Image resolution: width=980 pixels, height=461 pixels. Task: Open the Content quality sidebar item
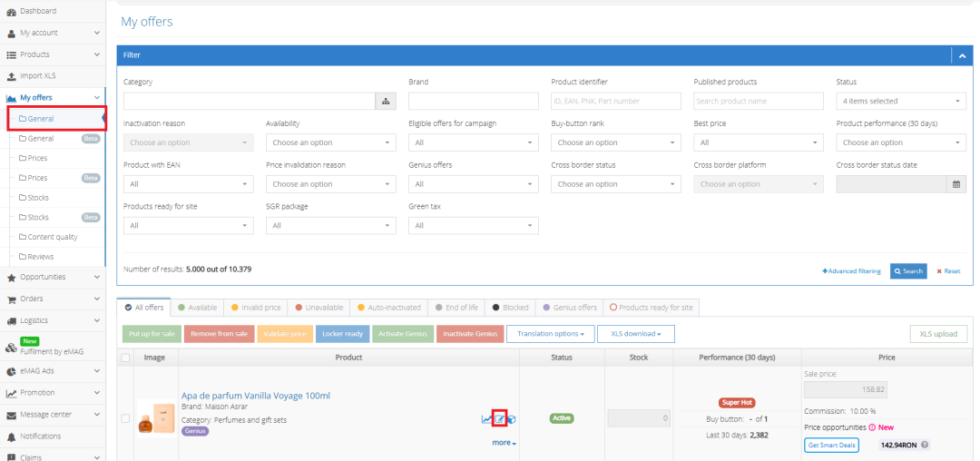point(54,238)
